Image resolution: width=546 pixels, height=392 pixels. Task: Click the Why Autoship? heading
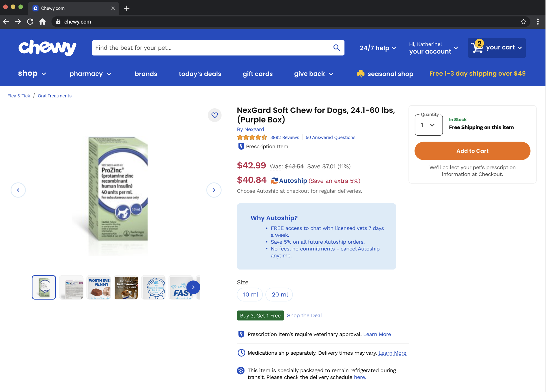274,218
